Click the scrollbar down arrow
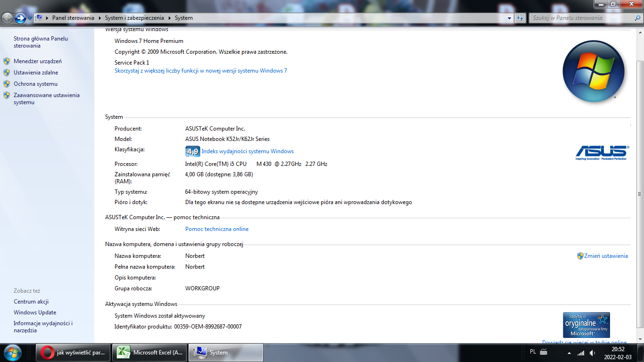This screenshot has height=362, width=644. [640, 339]
